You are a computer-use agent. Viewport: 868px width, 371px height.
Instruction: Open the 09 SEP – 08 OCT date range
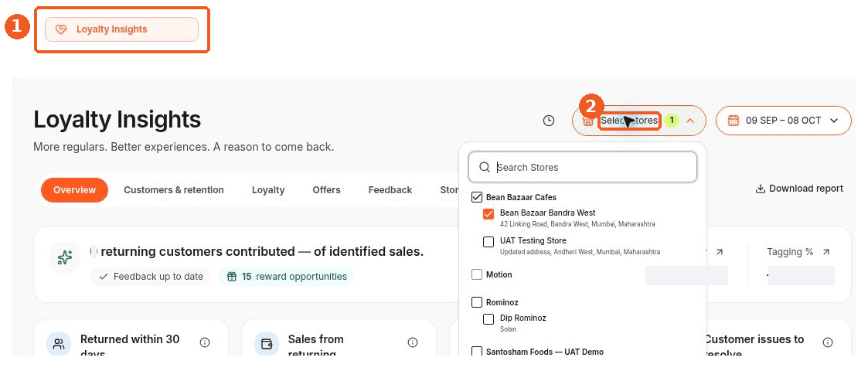click(783, 120)
